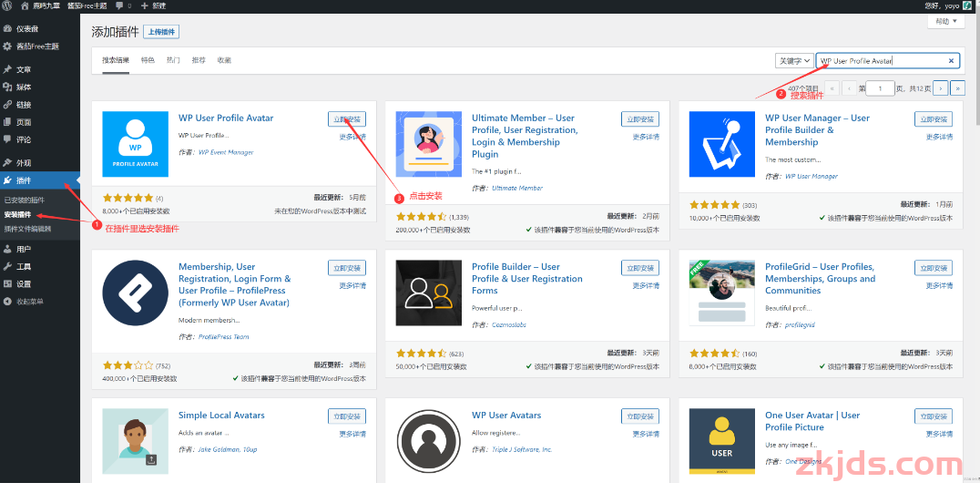
Task: Open the 关键字 search type dropdown
Action: tap(794, 61)
